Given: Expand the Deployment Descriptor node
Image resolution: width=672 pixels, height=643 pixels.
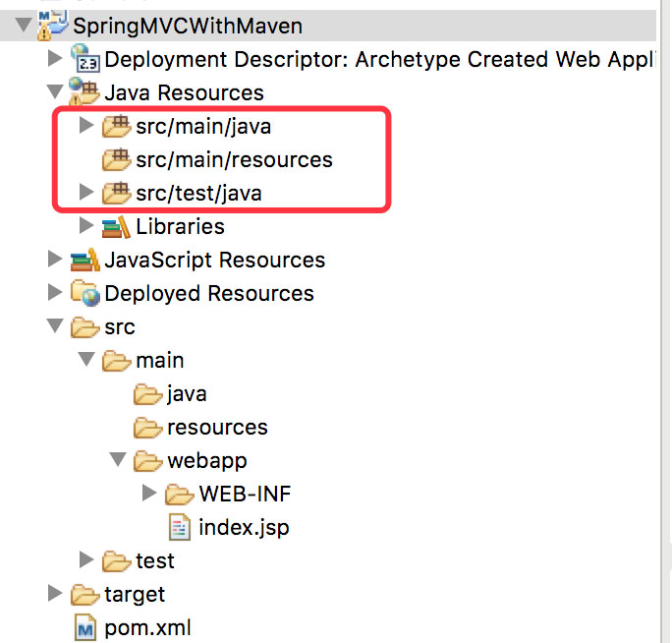Looking at the screenshot, I should pyautogui.click(x=54, y=58).
